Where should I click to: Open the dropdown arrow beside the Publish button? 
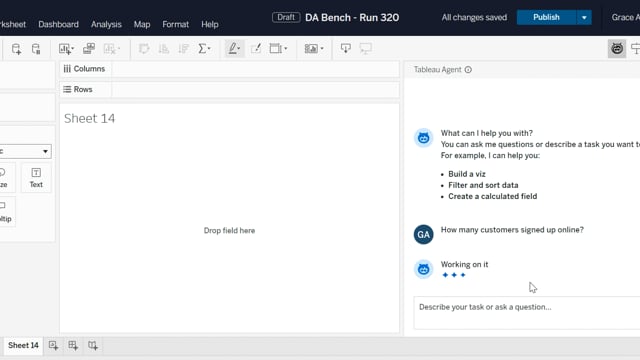point(584,18)
